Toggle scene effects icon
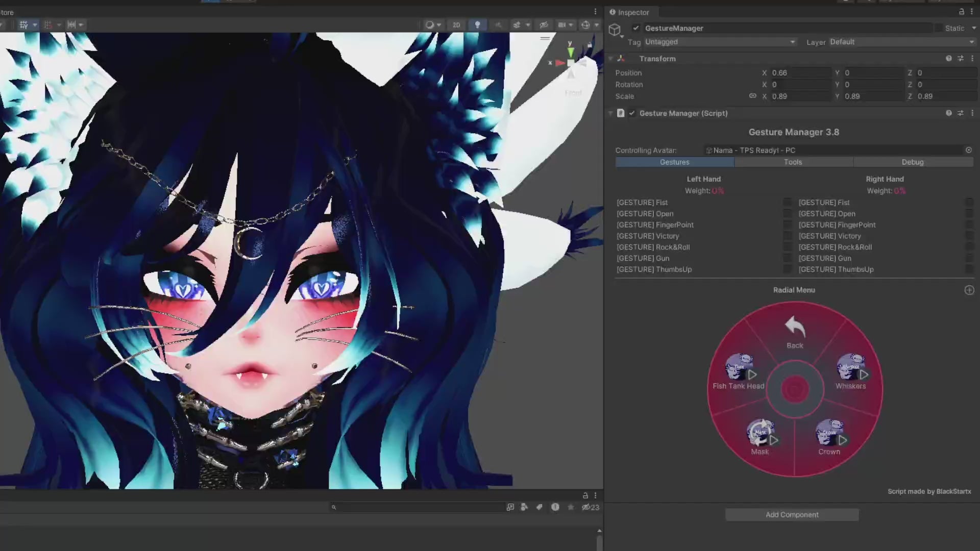The image size is (980, 551). 517,24
